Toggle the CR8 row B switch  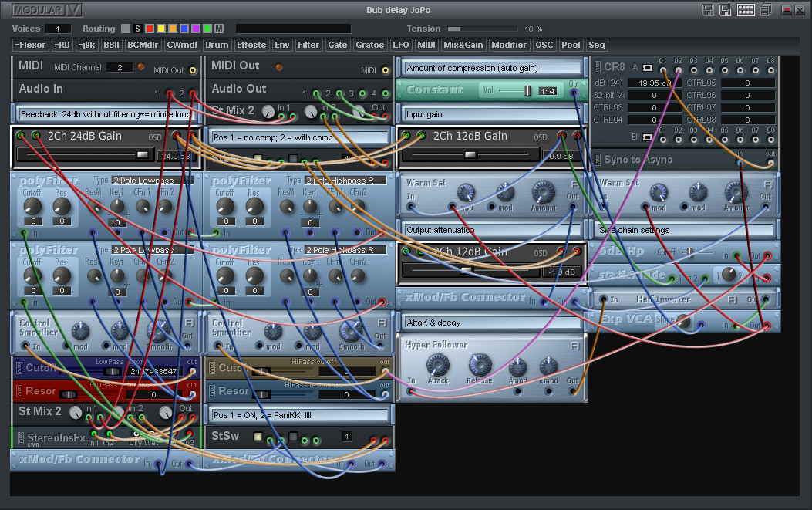point(647,137)
